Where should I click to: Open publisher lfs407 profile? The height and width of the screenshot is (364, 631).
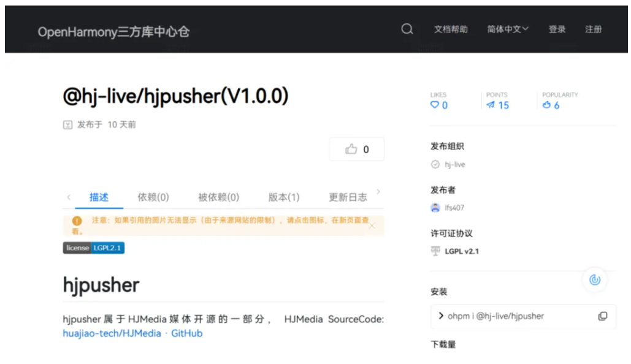coord(454,208)
